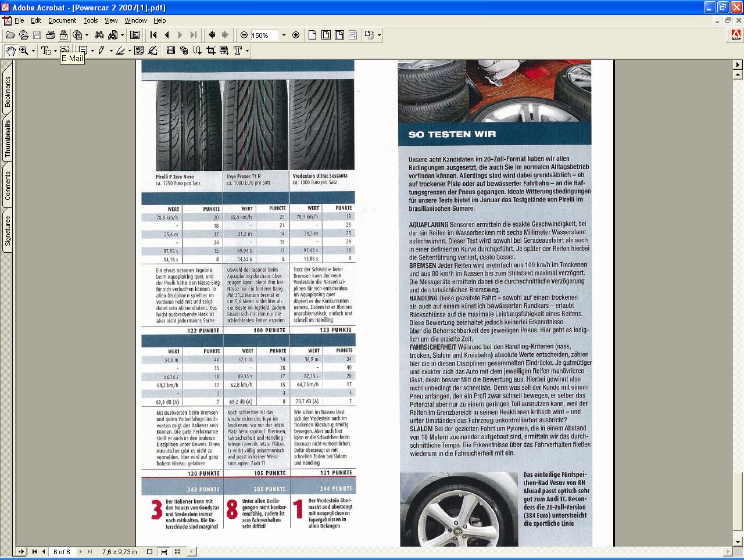Select the Form tool icon

(224, 51)
